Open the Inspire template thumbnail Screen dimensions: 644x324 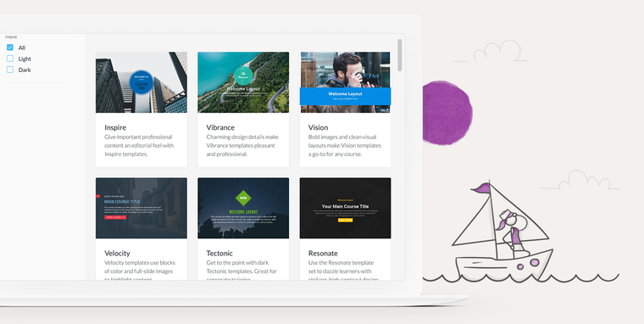142,82
